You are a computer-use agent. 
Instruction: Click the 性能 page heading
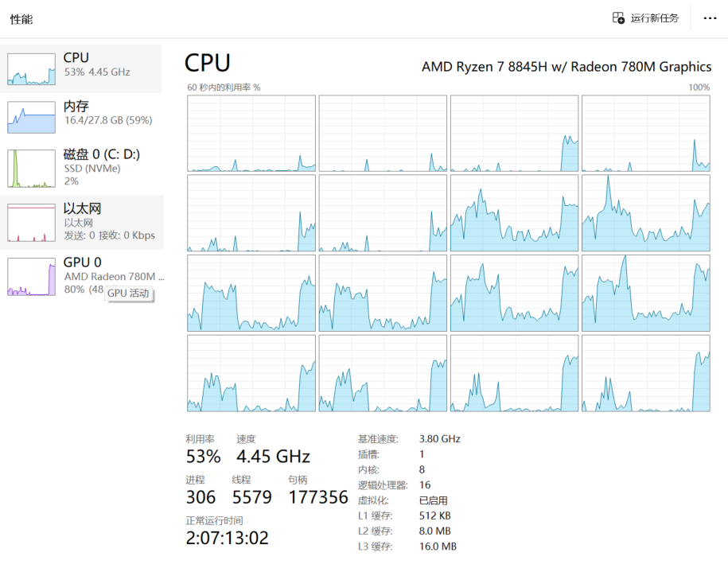click(x=21, y=19)
